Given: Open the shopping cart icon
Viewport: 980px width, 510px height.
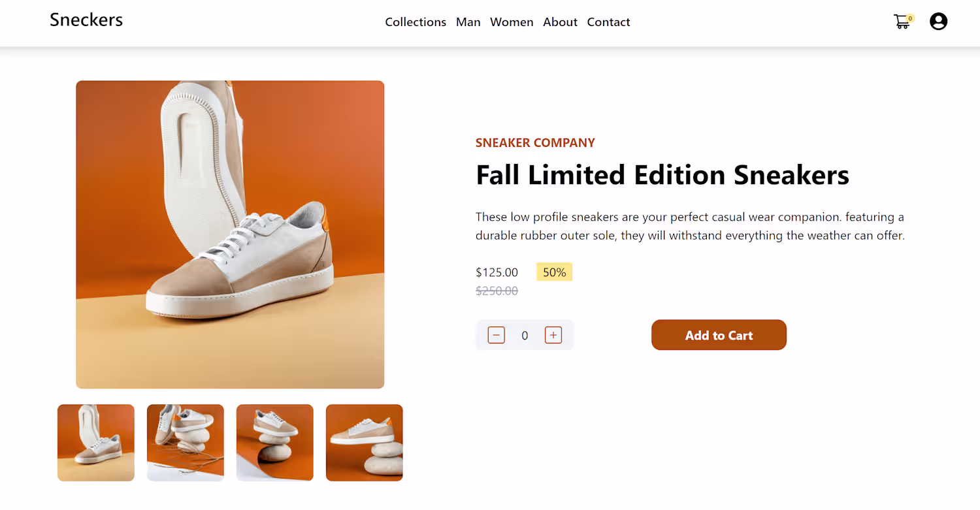Looking at the screenshot, I should click(901, 22).
